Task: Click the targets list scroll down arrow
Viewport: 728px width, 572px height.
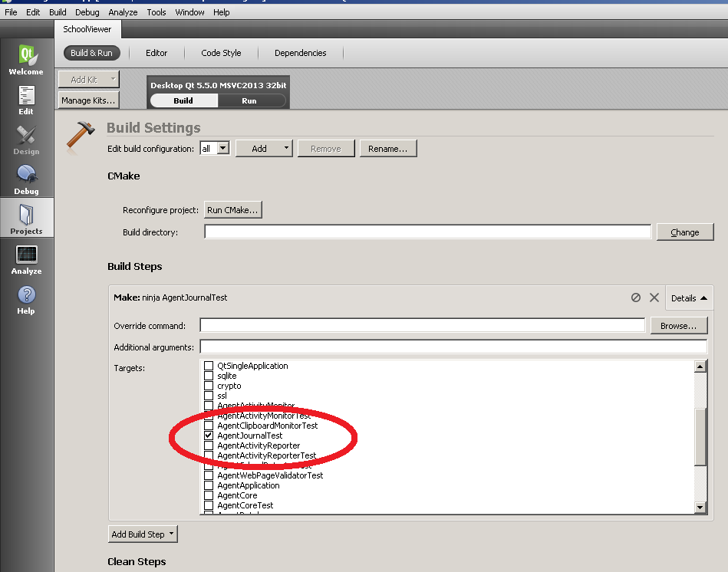Action: tap(700, 507)
